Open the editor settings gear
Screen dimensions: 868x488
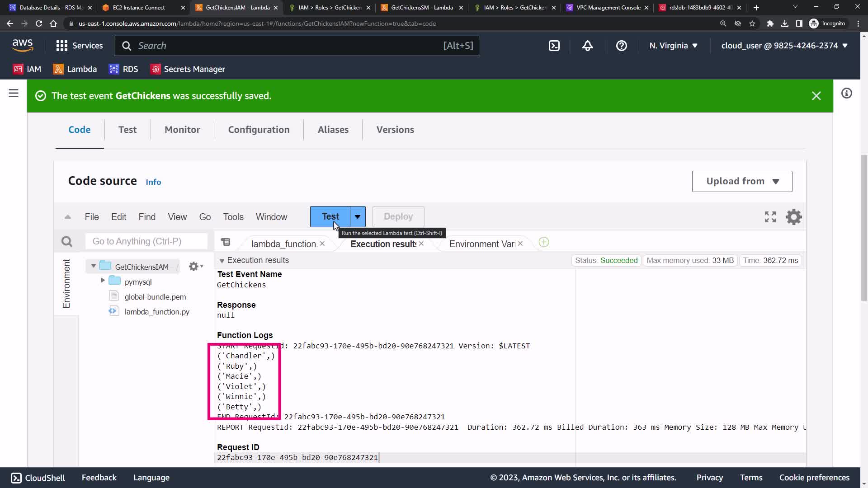point(793,217)
